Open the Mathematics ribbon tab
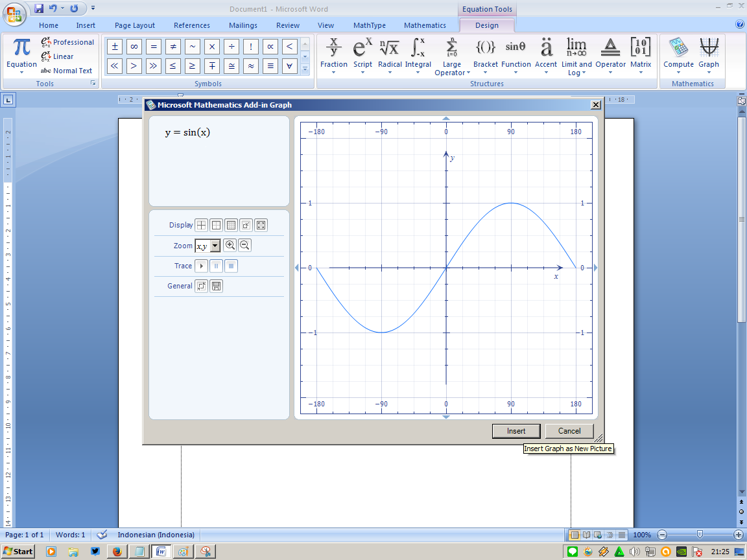747x560 pixels. pos(425,25)
